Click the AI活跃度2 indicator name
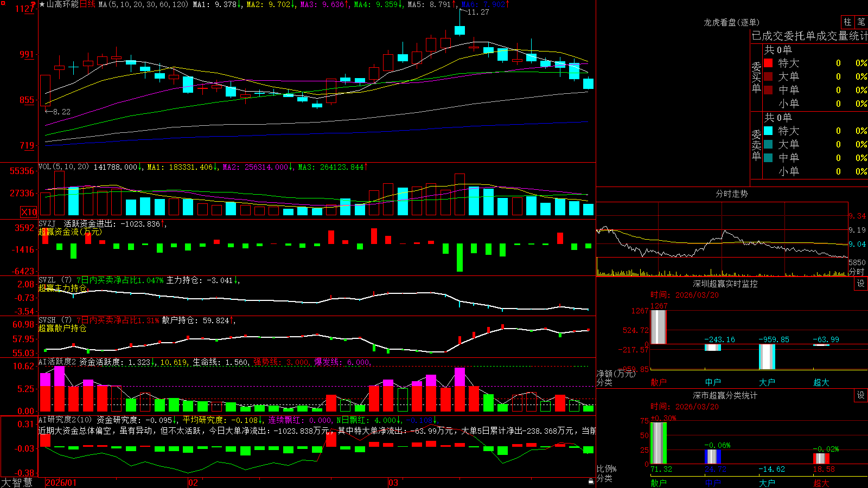 [58, 362]
